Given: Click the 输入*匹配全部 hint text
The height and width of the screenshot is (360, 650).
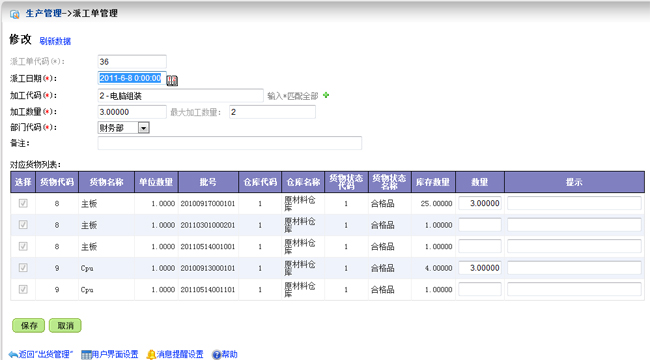Looking at the screenshot, I should 293,96.
